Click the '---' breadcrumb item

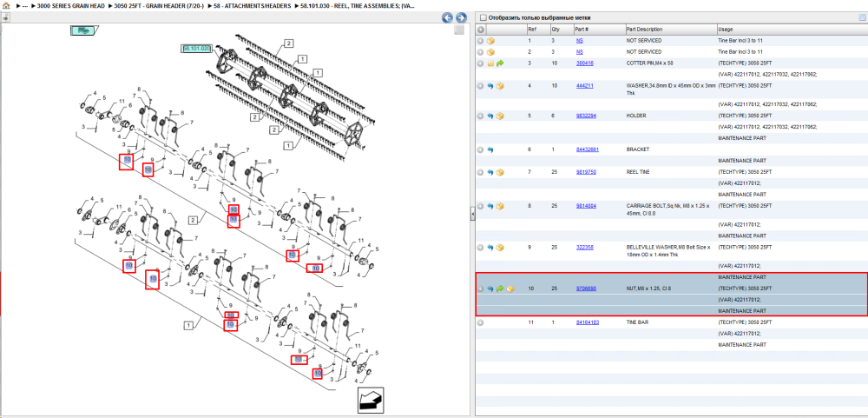click(25, 5)
